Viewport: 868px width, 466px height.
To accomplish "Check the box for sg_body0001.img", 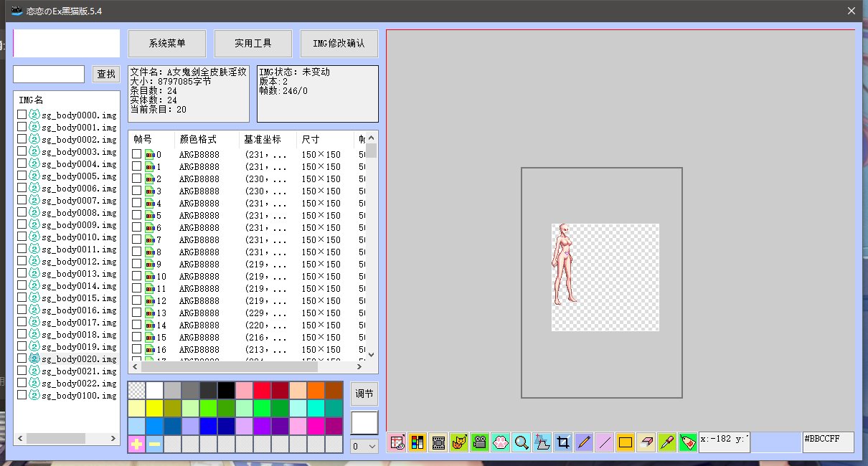I will [22, 127].
